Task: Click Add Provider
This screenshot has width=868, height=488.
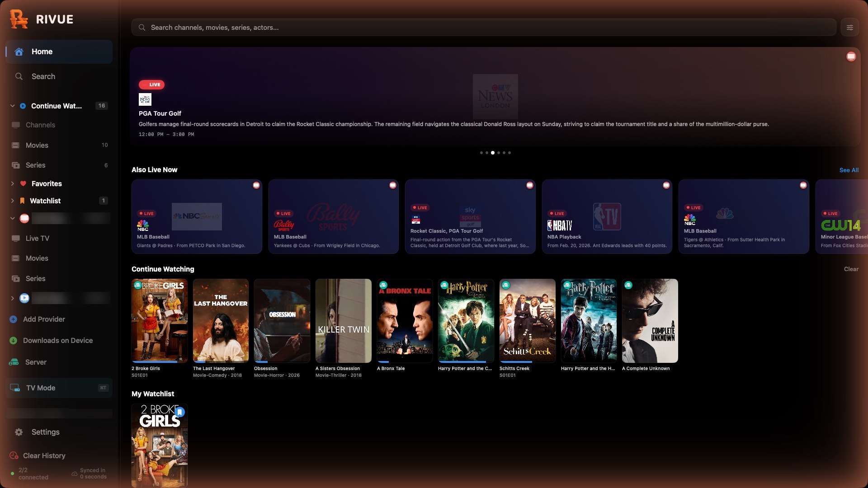Action: tap(44, 319)
